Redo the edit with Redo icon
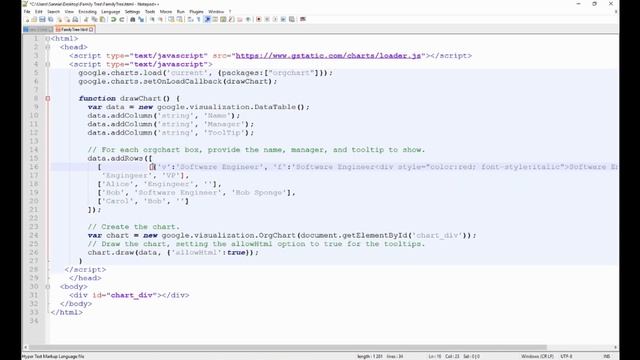Viewport: 640px width, 360px height. (x=121, y=19)
